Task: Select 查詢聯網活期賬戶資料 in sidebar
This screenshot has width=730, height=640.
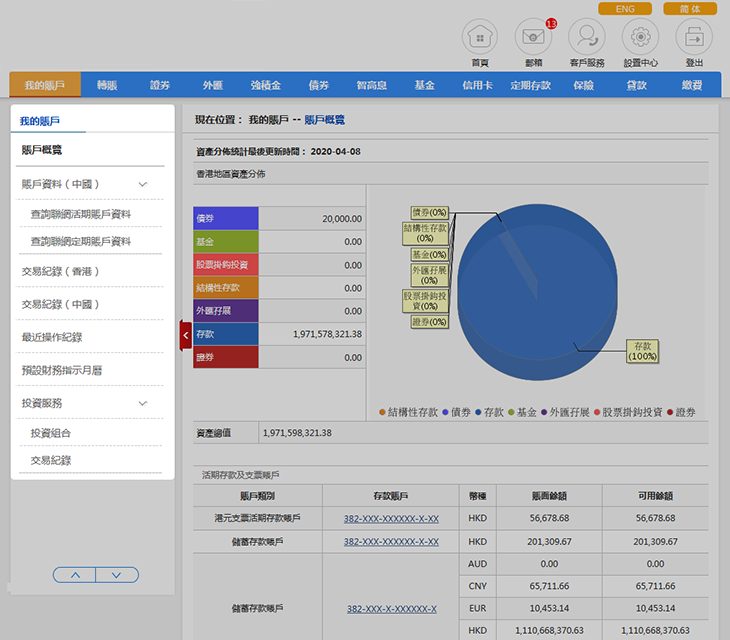Action: (81, 214)
